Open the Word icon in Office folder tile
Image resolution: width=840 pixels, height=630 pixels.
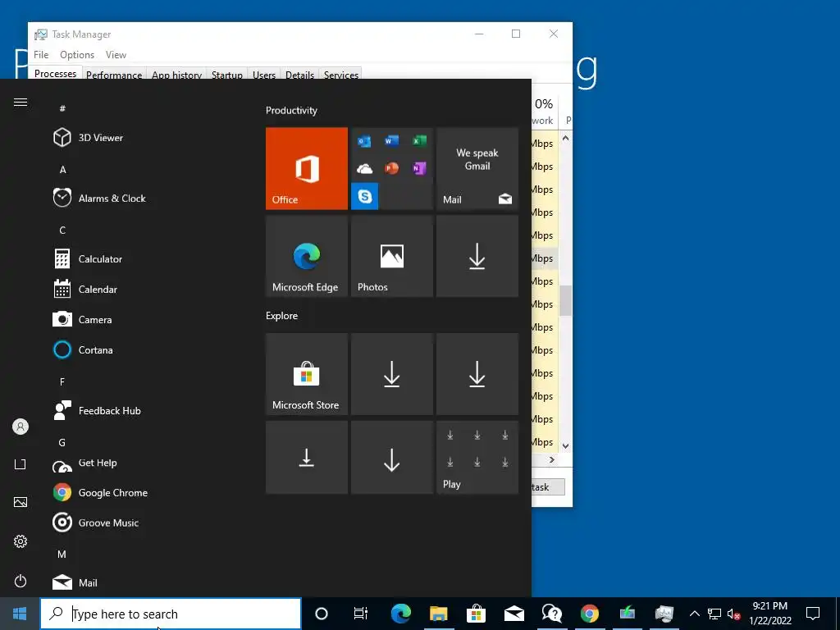point(391,141)
